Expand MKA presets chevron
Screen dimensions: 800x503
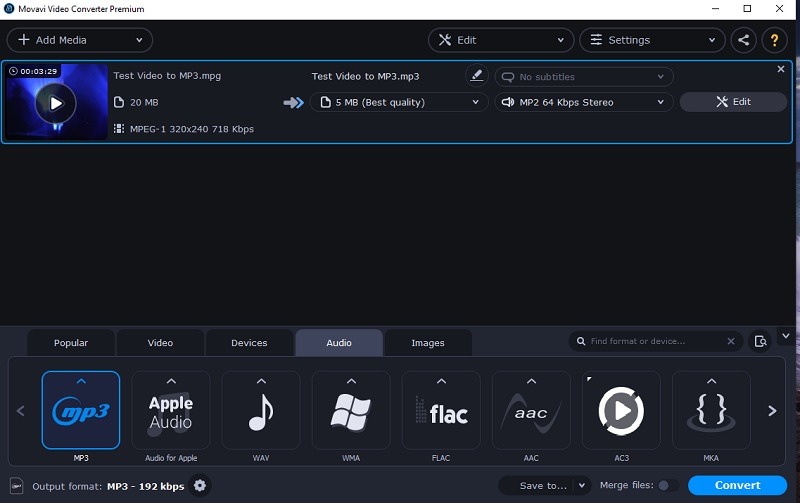(x=711, y=381)
